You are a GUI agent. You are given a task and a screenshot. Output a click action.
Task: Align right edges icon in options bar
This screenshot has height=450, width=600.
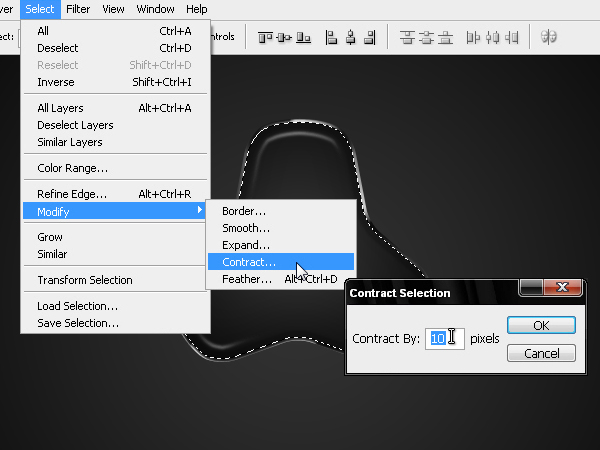point(370,38)
